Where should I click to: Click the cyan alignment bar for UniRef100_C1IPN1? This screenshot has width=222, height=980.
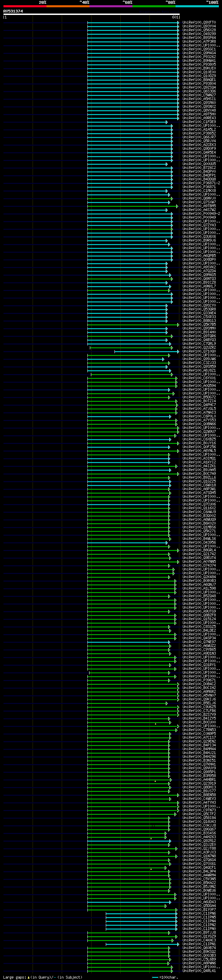142,944
